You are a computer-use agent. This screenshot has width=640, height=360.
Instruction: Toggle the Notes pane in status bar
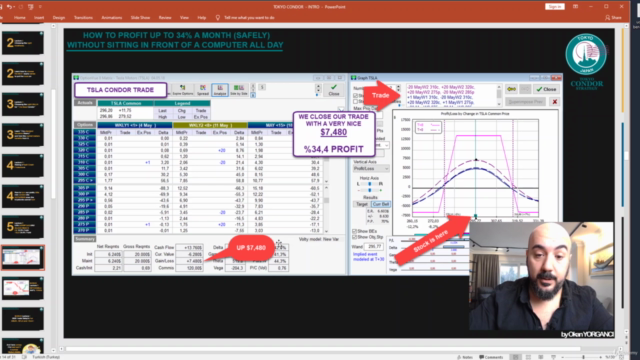click(x=465, y=357)
